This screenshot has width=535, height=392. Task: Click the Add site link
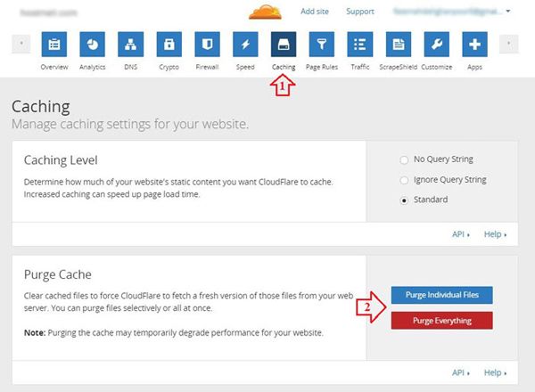[315, 12]
